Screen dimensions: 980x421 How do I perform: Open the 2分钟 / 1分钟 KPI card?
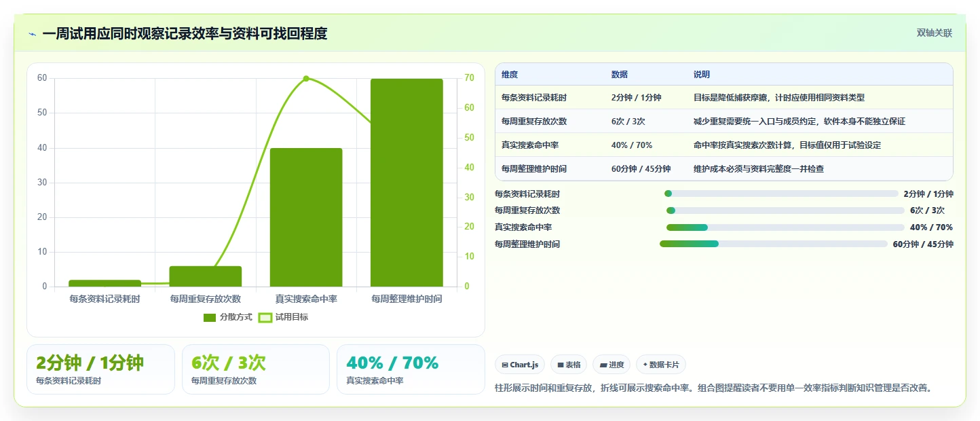coord(100,369)
